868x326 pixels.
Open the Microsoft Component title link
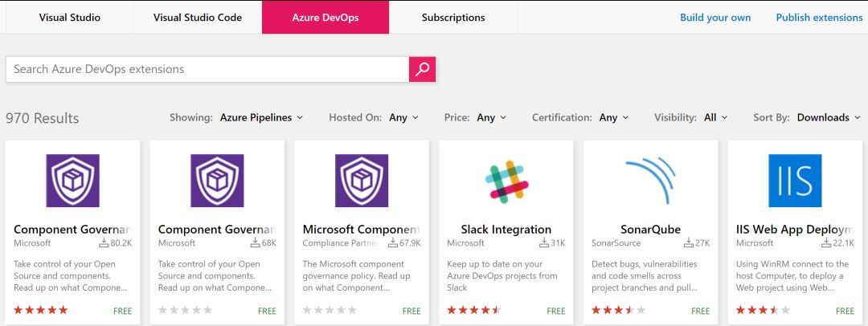point(362,229)
